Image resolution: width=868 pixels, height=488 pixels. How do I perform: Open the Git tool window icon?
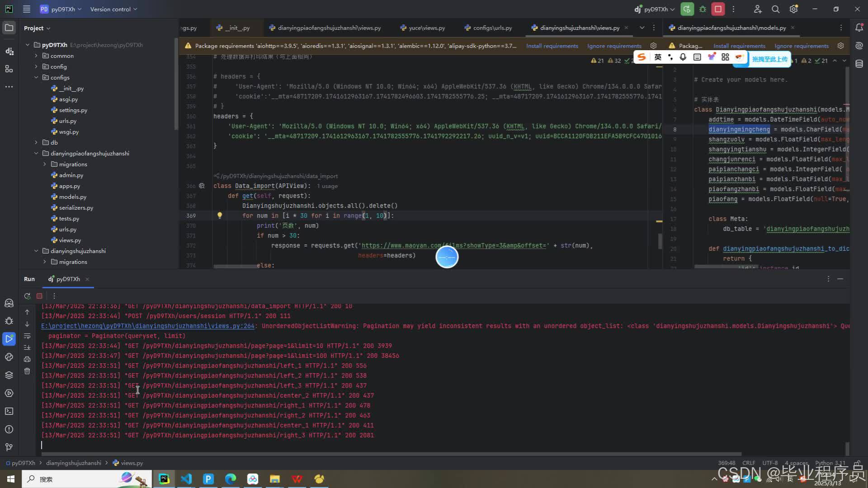point(9,447)
